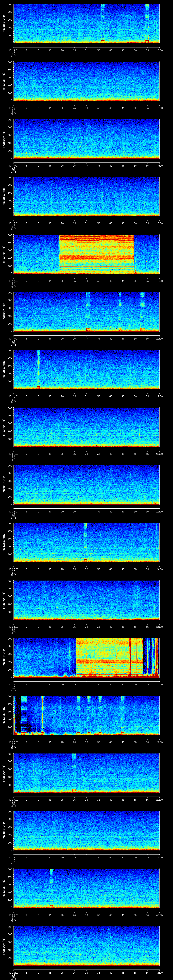Click the 45 second tick under the 13:21:00 panel
Image resolution: width=173 pixels, height=980 pixels.
coord(123,454)
